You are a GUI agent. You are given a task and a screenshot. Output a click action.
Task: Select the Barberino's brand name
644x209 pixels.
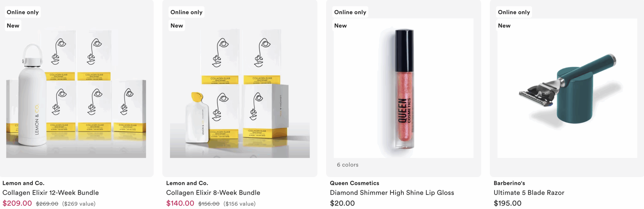pos(509,183)
